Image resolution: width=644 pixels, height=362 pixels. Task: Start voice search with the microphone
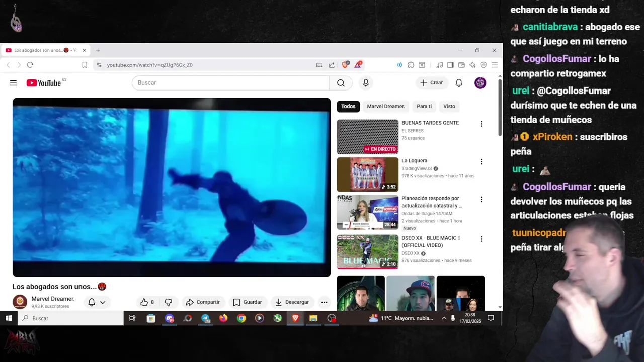pos(366,83)
